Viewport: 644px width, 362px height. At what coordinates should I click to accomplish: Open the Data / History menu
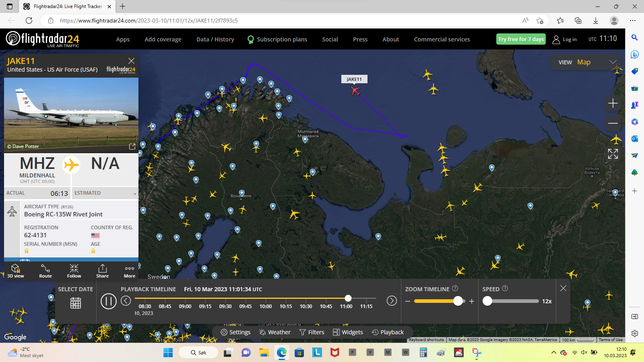tap(215, 39)
